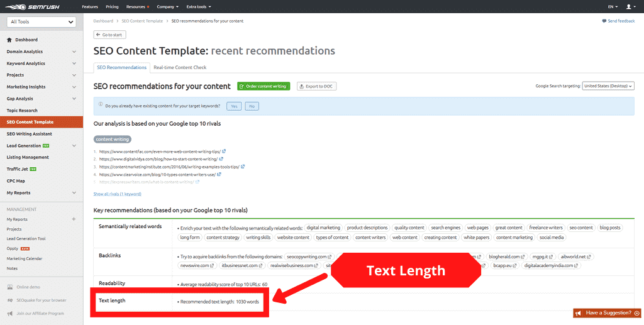Open Google Search targeting dropdown
Viewport: 644px width, 325px height.
pyautogui.click(x=608, y=86)
